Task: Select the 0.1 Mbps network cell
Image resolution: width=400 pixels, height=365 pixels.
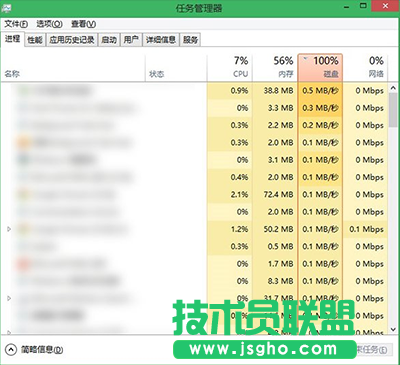Action: pyautogui.click(x=365, y=229)
